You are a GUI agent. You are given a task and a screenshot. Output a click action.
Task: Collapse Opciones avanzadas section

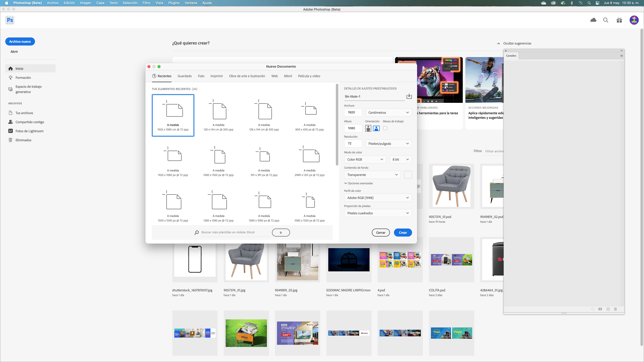pos(358,183)
